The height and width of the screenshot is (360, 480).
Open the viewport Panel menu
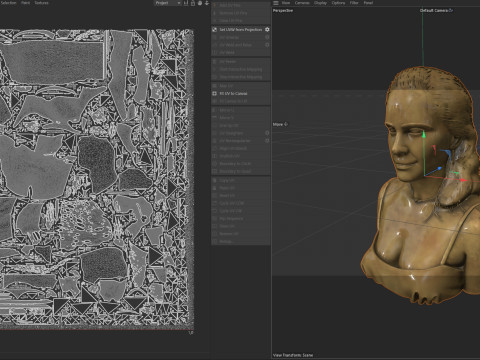click(368, 3)
